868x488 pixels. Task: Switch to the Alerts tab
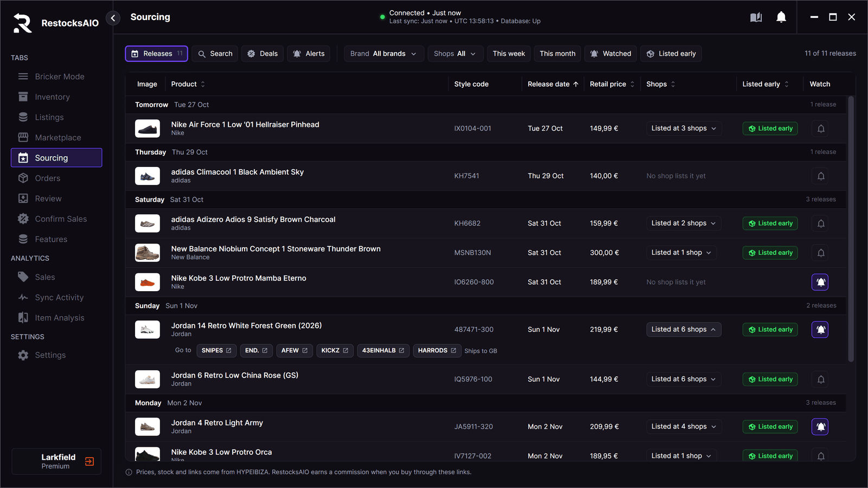coord(309,54)
